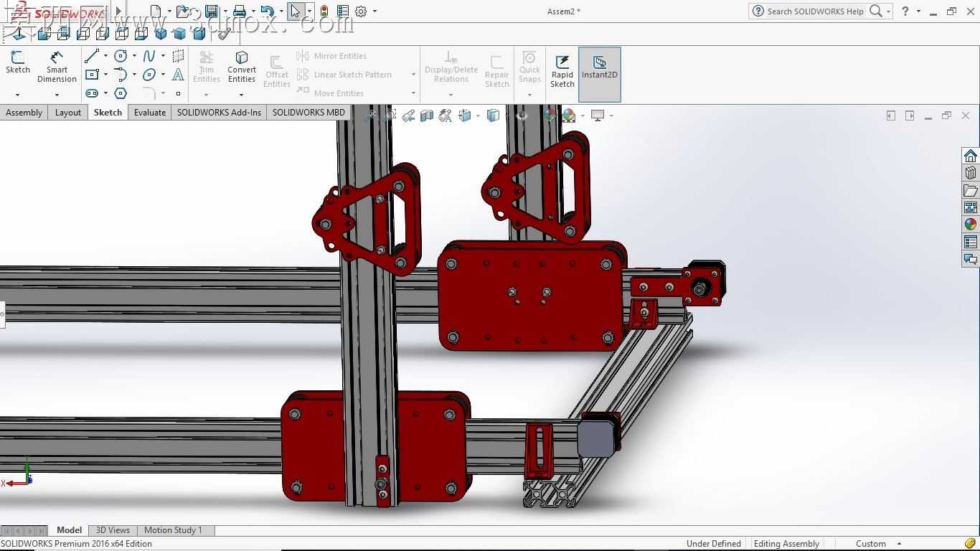Image resolution: width=980 pixels, height=551 pixels.
Task: Toggle Rapid Sketch mode
Action: [x=562, y=70]
